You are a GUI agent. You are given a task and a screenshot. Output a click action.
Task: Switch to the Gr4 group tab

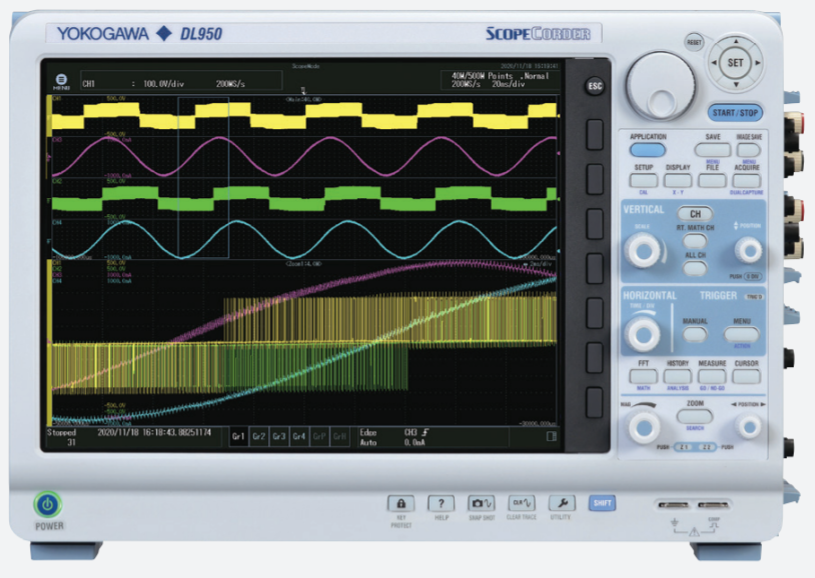tap(298, 437)
